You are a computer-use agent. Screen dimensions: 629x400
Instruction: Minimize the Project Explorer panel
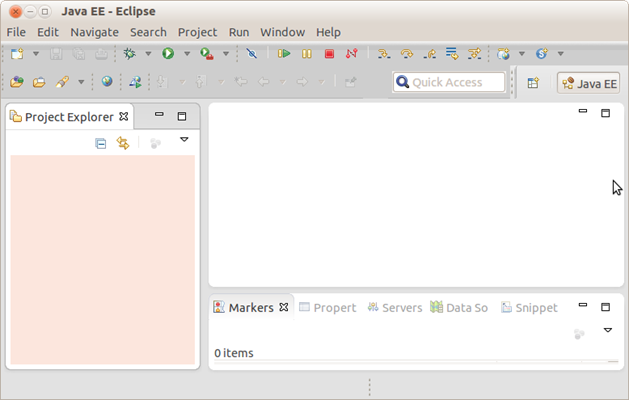click(x=159, y=114)
